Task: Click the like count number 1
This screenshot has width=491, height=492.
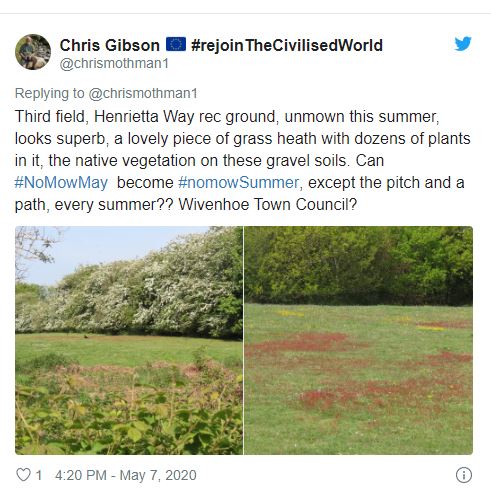Action: 39,475
